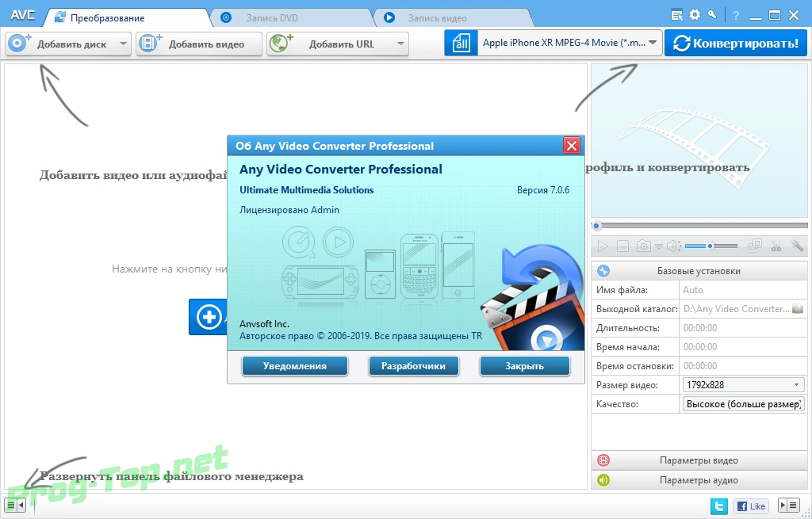Mute audio with the speaker icon

click(x=673, y=246)
